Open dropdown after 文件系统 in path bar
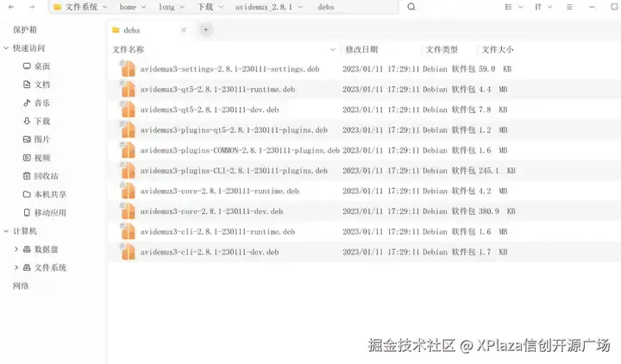The width and height of the screenshot is (621, 364). click(x=105, y=7)
